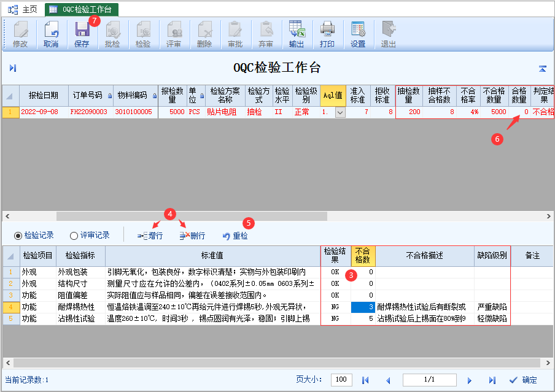Go to the next page arrow
555x392 pixels.
tap(469, 380)
